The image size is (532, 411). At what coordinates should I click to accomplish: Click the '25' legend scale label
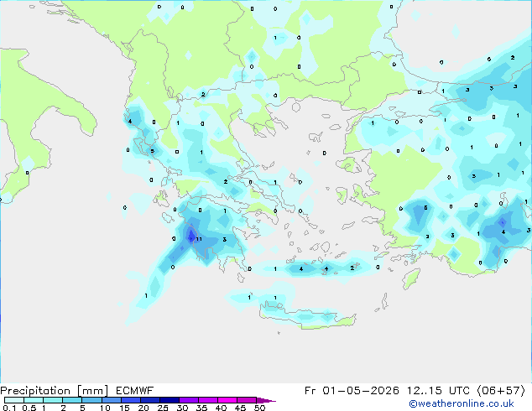coord(163,408)
